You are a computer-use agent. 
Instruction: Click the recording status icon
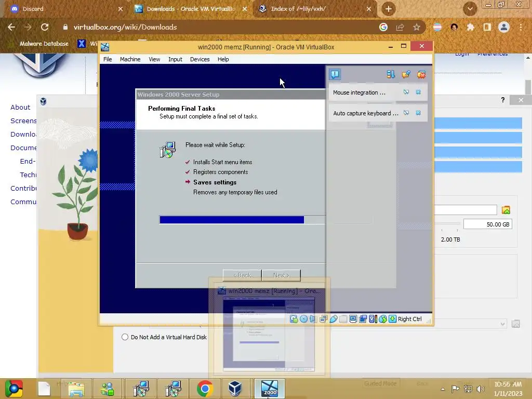point(363,319)
